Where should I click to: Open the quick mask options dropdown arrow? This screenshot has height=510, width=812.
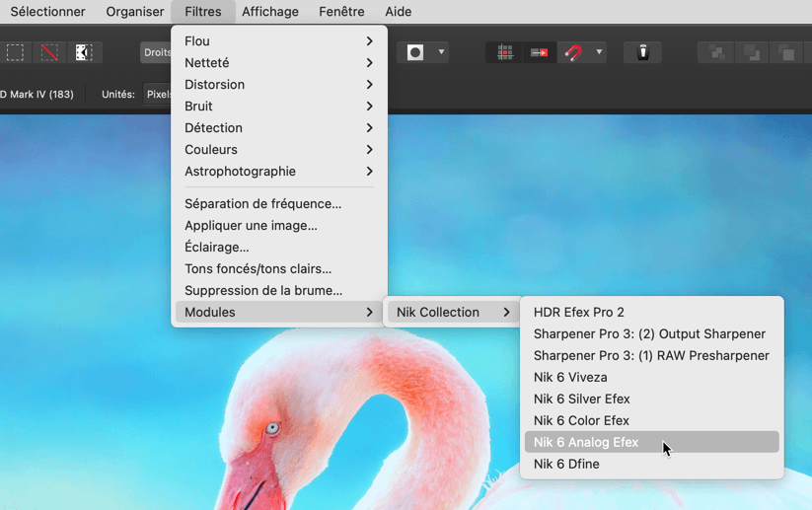(441, 52)
